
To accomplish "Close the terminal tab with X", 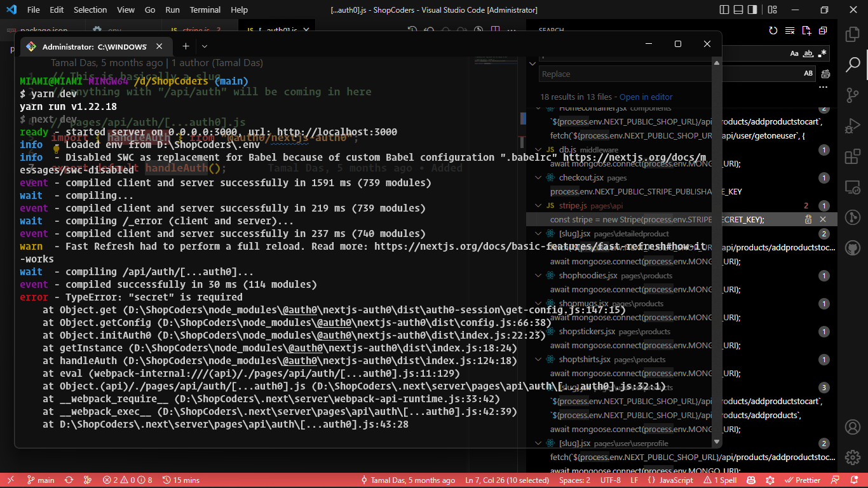I will [159, 46].
